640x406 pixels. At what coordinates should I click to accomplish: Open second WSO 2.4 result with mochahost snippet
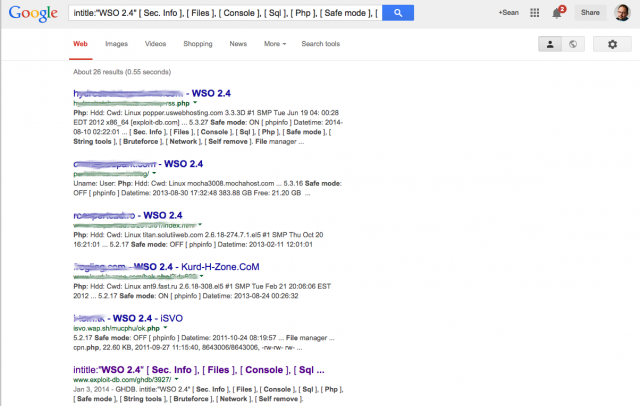(138, 164)
